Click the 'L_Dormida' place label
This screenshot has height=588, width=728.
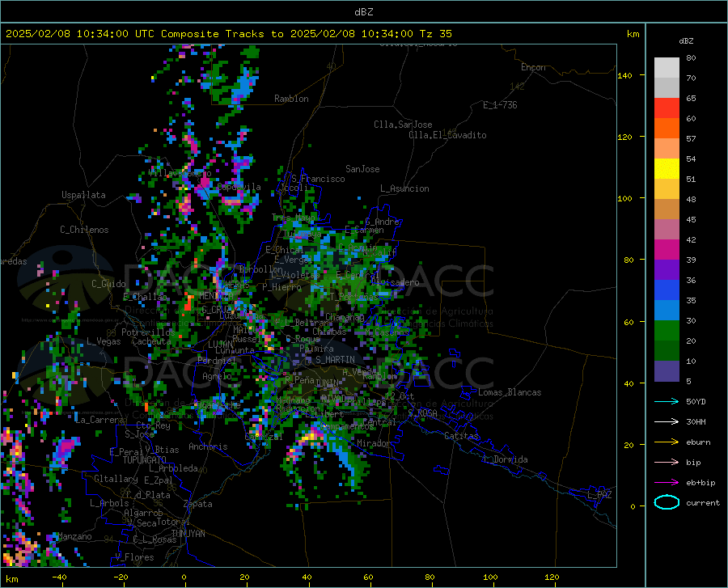(x=505, y=459)
